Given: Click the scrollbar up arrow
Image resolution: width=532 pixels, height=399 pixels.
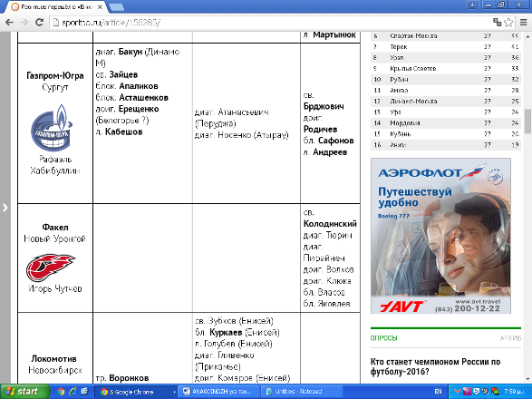Looking at the screenshot, I should coord(528,36).
